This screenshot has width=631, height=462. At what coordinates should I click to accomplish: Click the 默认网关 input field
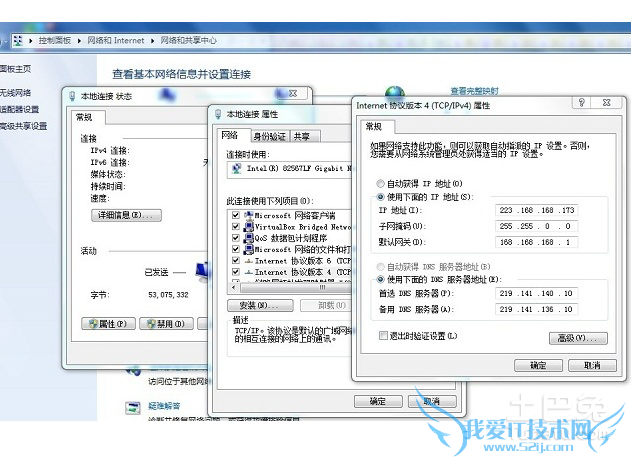536,242
